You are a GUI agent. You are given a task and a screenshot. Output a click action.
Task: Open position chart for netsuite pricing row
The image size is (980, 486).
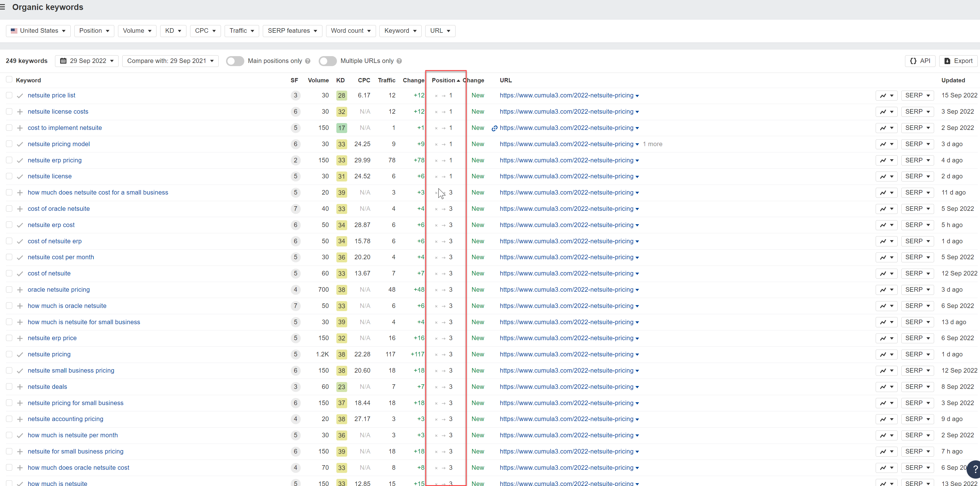[x=887, y=354]
